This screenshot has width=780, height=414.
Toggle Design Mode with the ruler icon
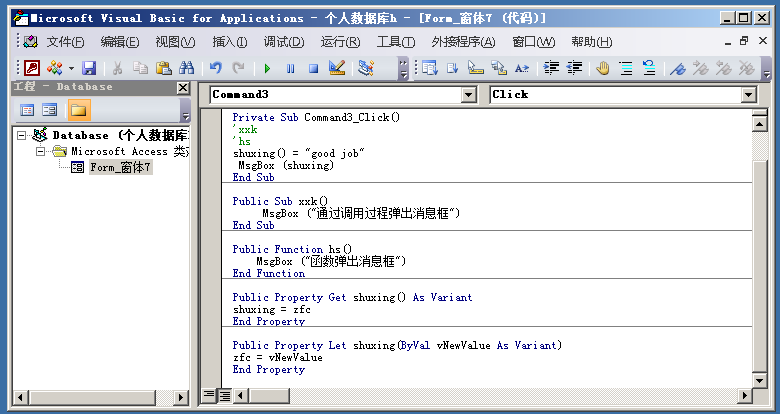337,68
